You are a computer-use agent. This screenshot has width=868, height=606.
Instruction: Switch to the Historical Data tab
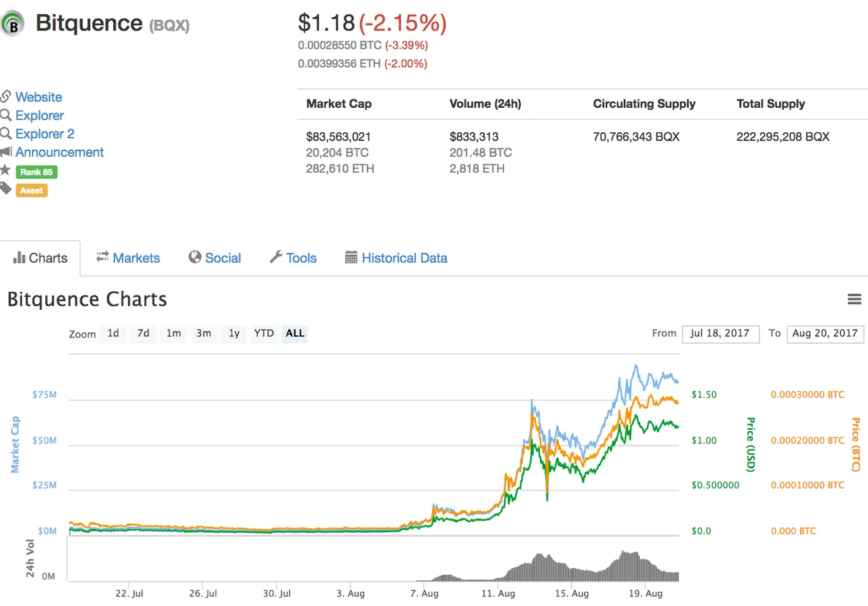pyautogui.click(x=396, y=258)
